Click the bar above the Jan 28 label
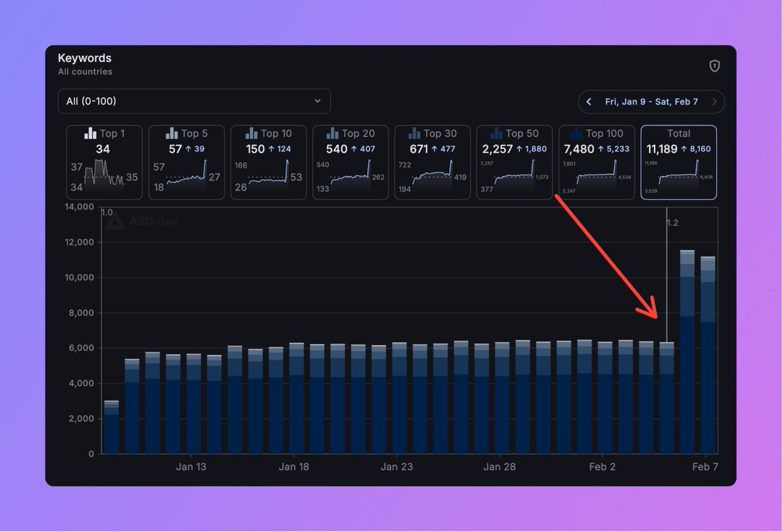 point(502,399)
